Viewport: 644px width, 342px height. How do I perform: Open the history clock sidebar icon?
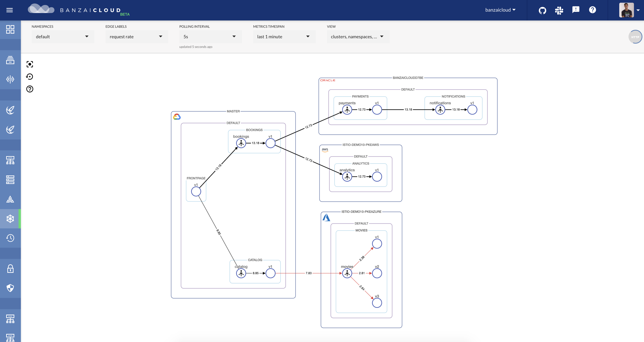[x=10, y=238]
